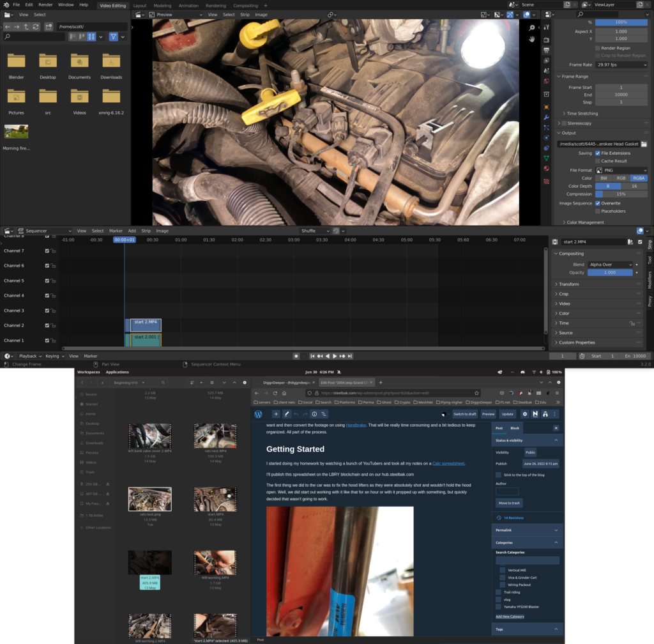Open WordPress editor settings gear icon
This screenshot has height=644, width=654.
pyautogui.click(x=525, y=414)
